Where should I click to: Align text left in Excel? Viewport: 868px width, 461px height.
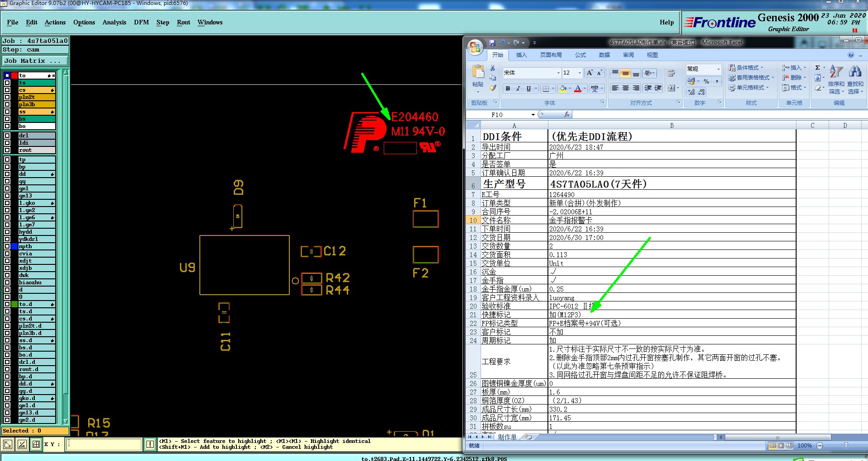615,88
